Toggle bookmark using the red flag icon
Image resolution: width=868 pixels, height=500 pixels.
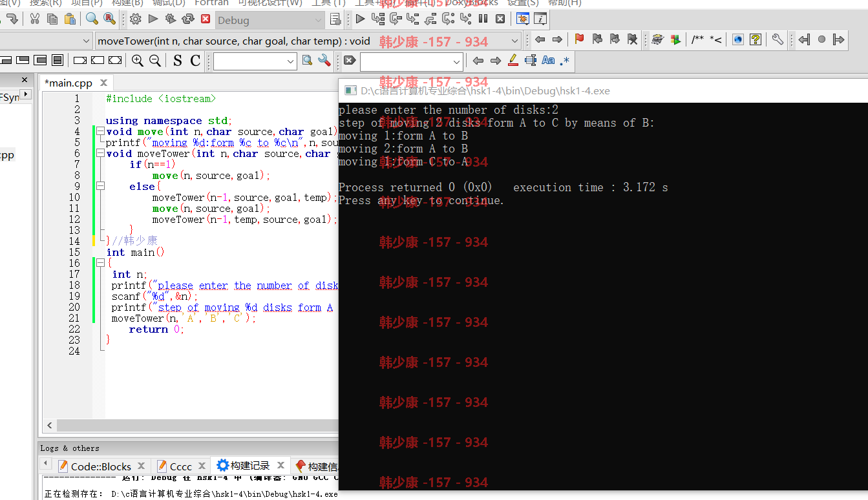pos(579,39)
